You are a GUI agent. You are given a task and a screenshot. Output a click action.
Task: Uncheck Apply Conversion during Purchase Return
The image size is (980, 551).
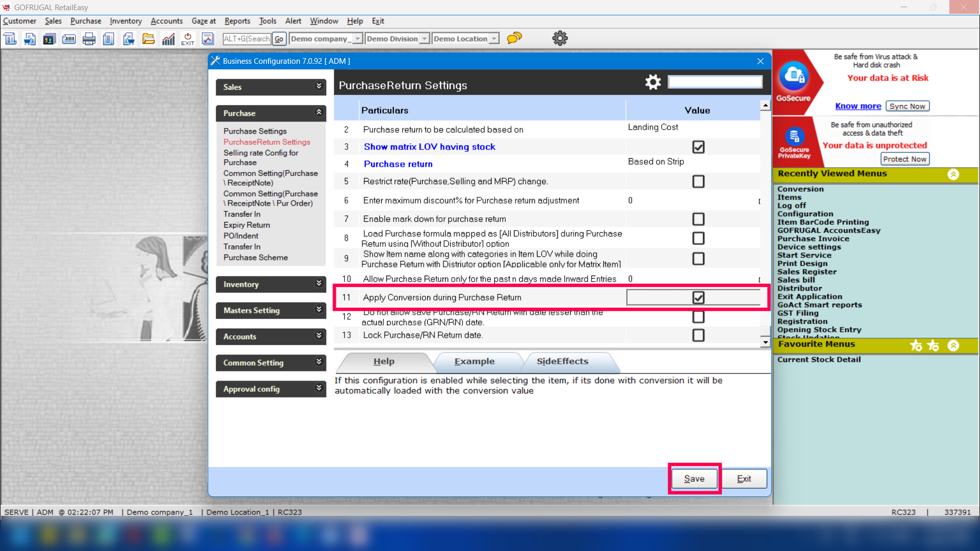click(x=698, y=297)
